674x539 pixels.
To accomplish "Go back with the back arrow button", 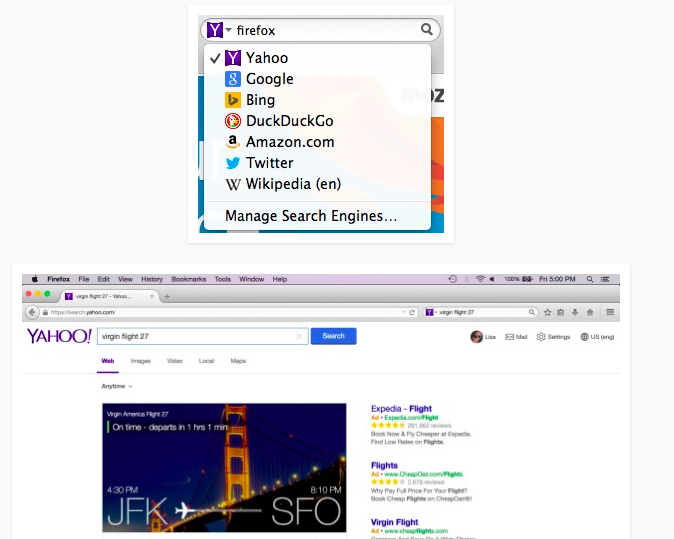I will click(32, 312).
